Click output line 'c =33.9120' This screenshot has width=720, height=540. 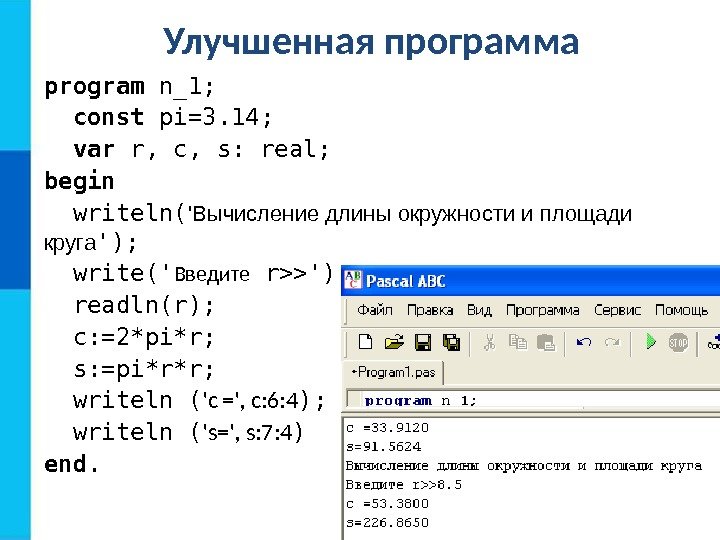pos(387,428)
